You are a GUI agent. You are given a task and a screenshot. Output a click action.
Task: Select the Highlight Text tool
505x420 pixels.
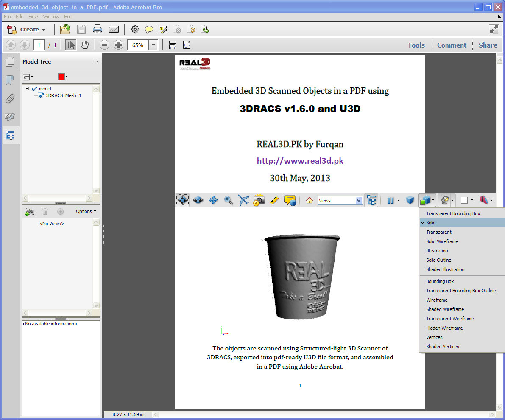[x=163, y=30]
